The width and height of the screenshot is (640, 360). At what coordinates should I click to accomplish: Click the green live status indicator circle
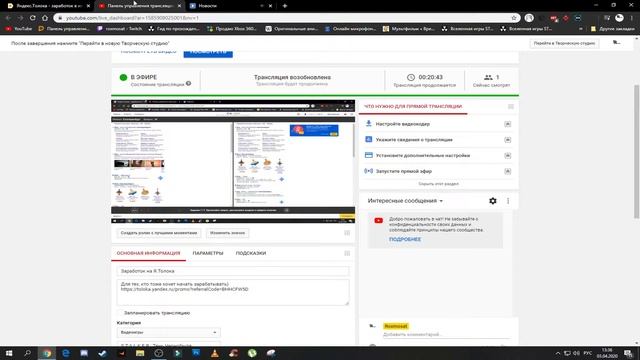(x=123, y=77)
